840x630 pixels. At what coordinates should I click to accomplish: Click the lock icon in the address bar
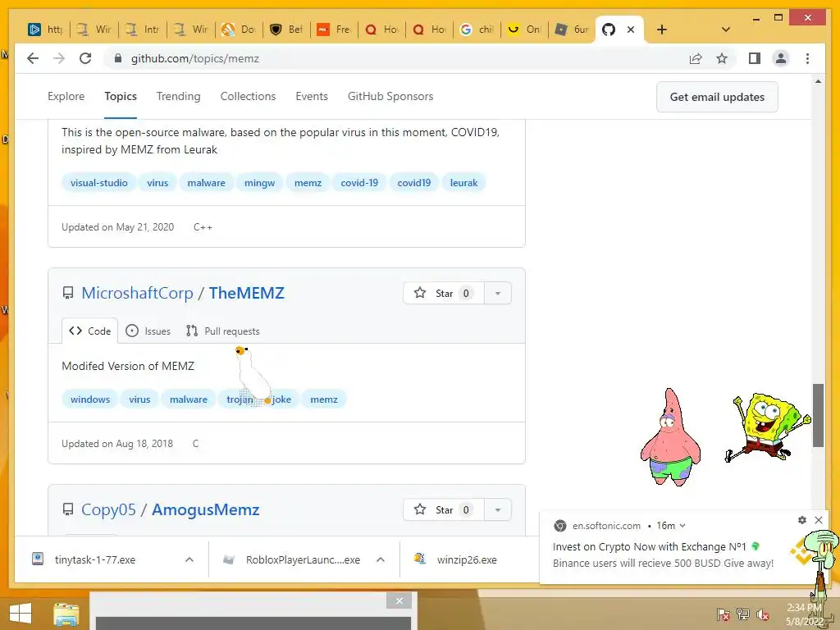(118, 58)
